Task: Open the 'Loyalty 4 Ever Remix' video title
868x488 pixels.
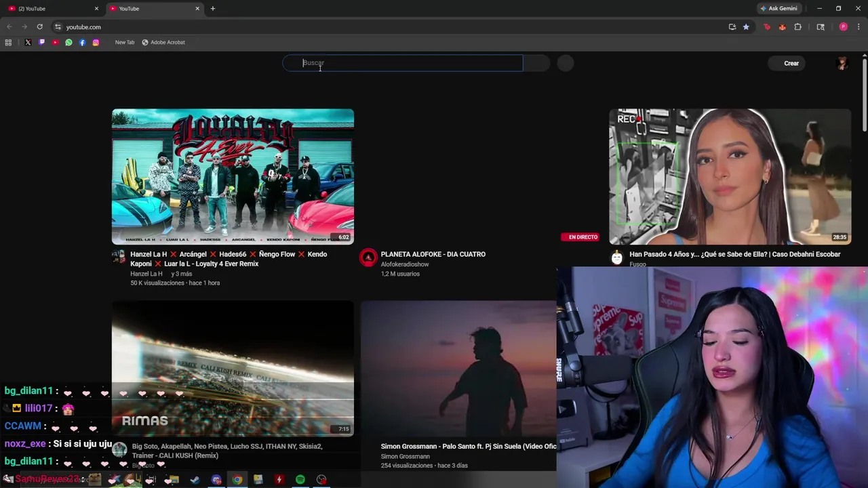Action: 229,259
